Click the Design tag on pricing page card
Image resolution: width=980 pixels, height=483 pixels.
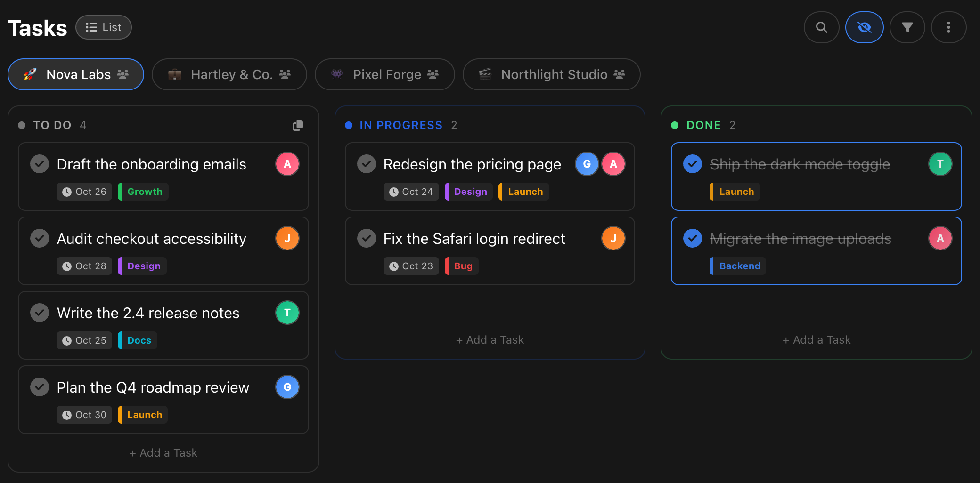(x=469, y=192)
